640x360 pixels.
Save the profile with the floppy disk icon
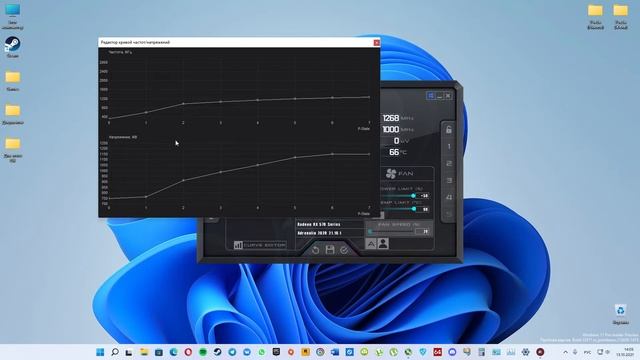(330, 249)
